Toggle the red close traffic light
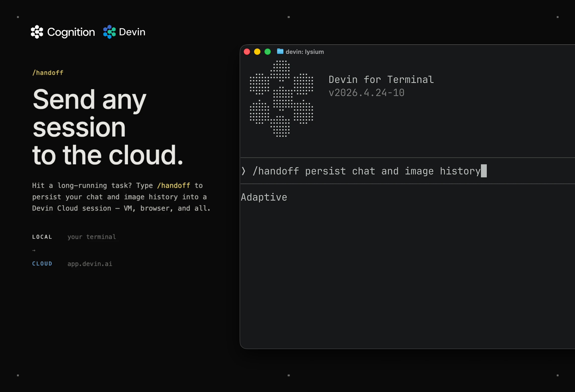Screen dimensions: 575x392 (x=247, y=52)
